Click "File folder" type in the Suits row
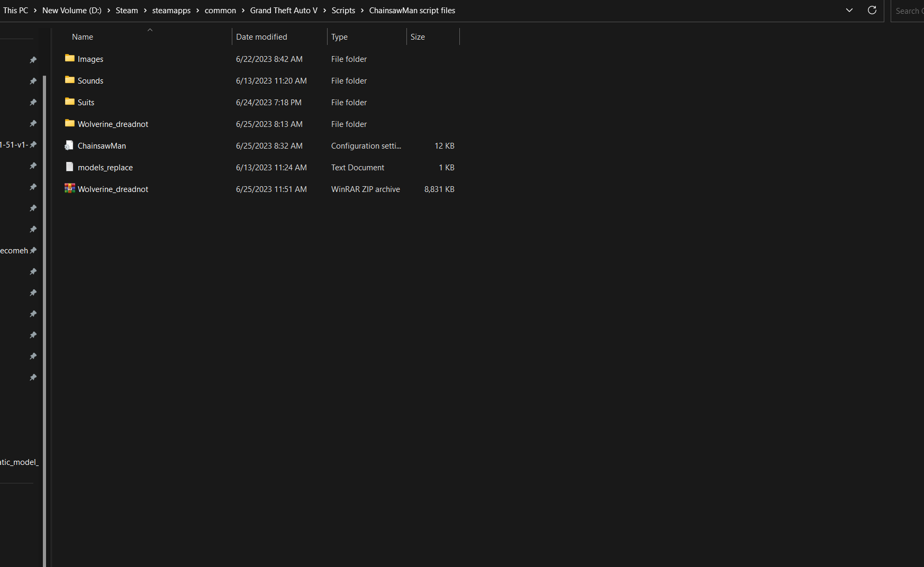Screen dimensions: 924x567 (x=349, y=103)
